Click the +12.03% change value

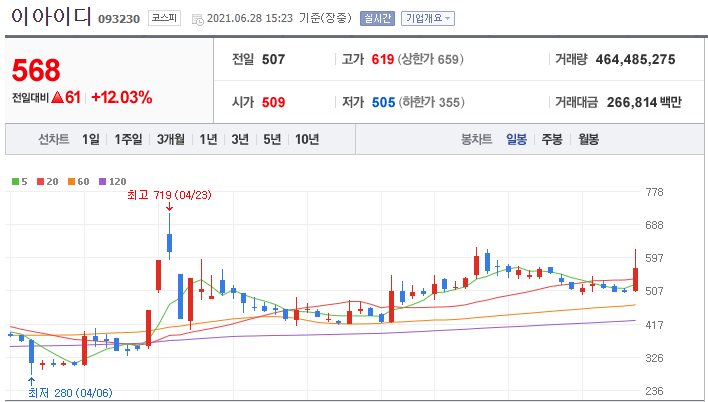coord(121,97)
